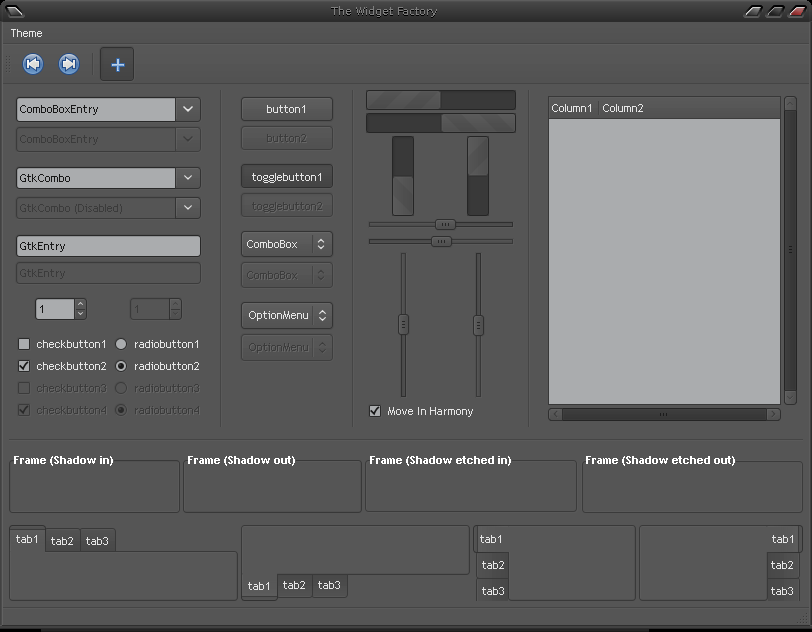Click the previous theme arrow icon

[x=33, y=65]
